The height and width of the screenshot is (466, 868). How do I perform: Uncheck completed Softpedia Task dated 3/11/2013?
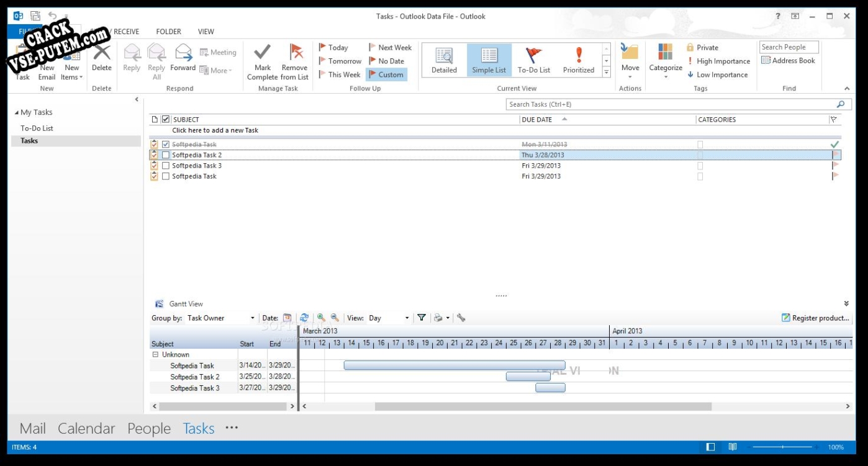[166, 145]
